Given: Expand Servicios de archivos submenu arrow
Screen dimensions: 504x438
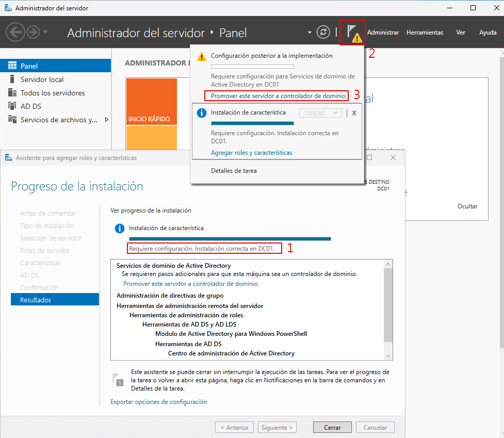Looking at the screenshot, I should click(x=107, y=120).
